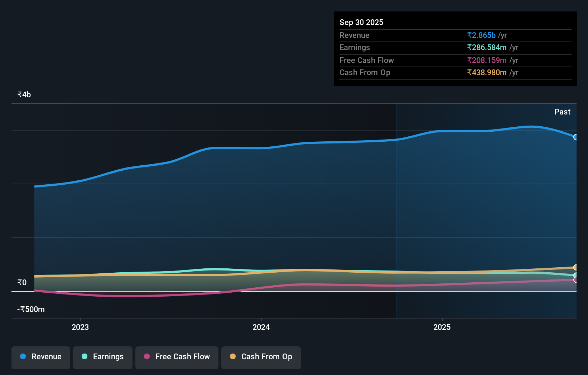Viewport: 588px width, 375px height.
Task: Click the pink Free Cash Flow legend dot
Action: pos(146,357)
